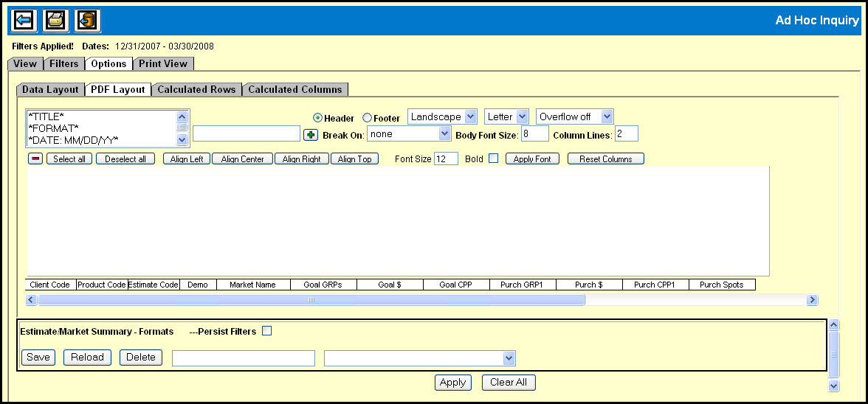Click the Goal CPP column header

[x=456, y=285]
